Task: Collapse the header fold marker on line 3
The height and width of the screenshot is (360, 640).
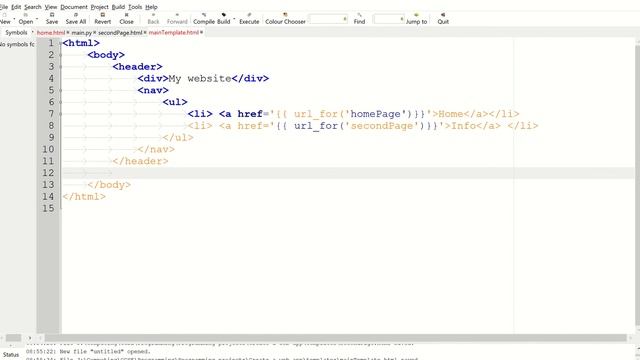Action: coord(60,67)
